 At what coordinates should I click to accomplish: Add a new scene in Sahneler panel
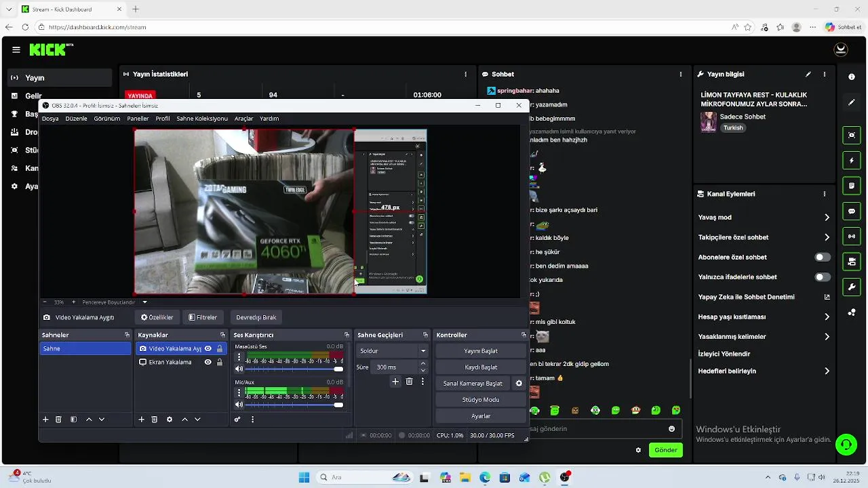pos(45,420)
